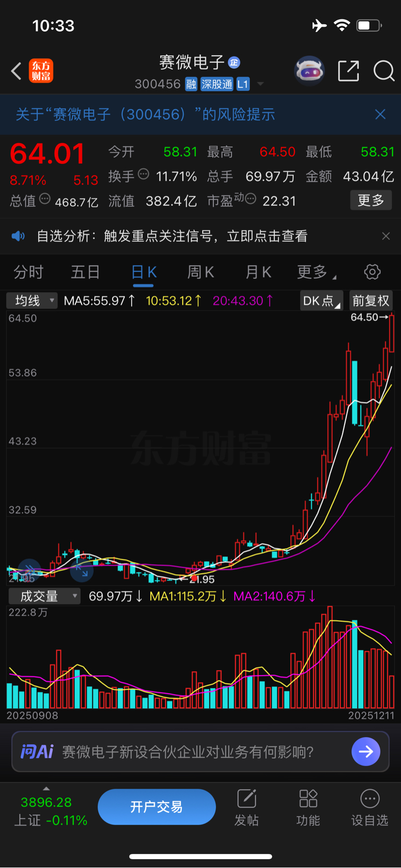Toggle the DK点 indicator
Image resolution: width=401 pixels, height=868 pixels.
coord(321,301)
